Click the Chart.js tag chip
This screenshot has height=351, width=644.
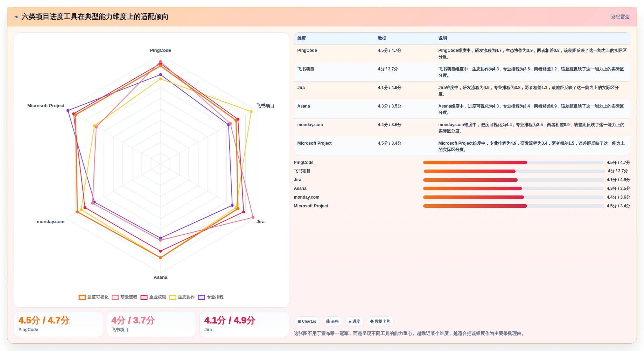point(307,321)
